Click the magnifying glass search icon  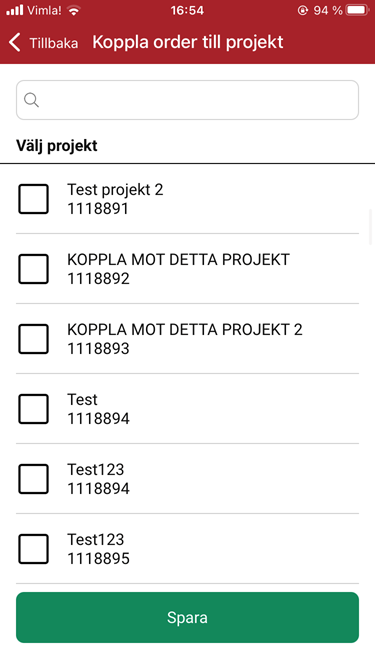31,100
